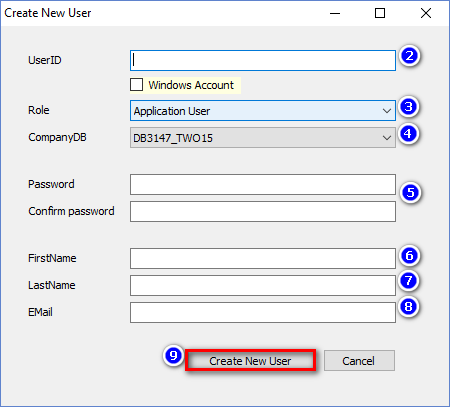The height and width of the screenshot is (407, 450).
Task: Enable the Windows Account checkbox
Action: (x=136, y=85)
